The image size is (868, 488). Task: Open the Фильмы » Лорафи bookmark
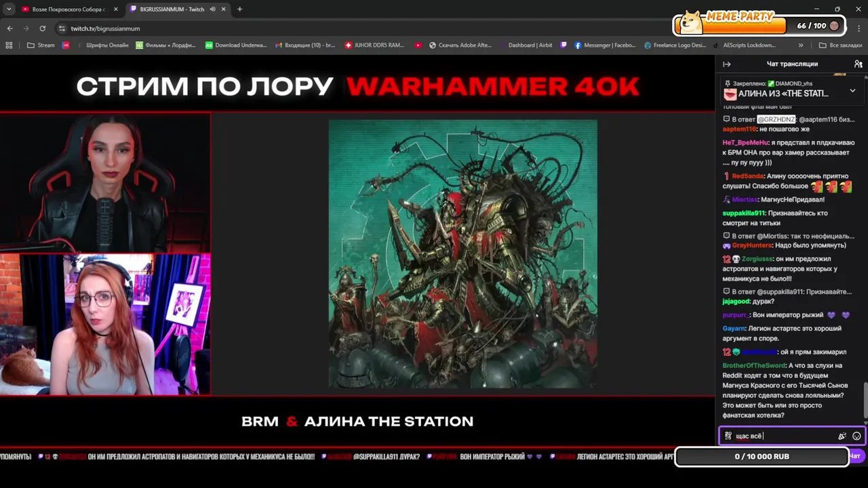(167, 45)
